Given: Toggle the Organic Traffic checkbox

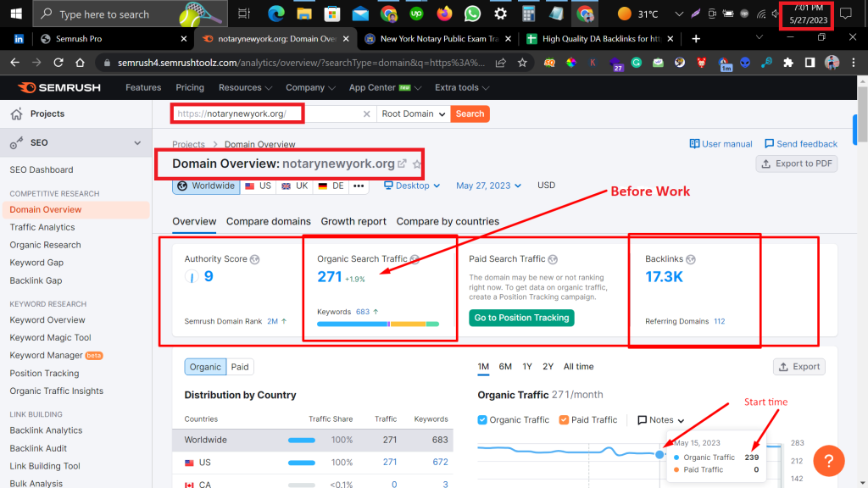Looking at the screenshot, I should pyautogui.click(x=482, y=420).
